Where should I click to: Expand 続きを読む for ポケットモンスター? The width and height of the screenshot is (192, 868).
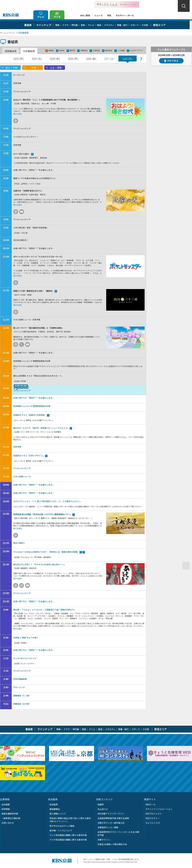pyautogui.click(x=18, y=276)
